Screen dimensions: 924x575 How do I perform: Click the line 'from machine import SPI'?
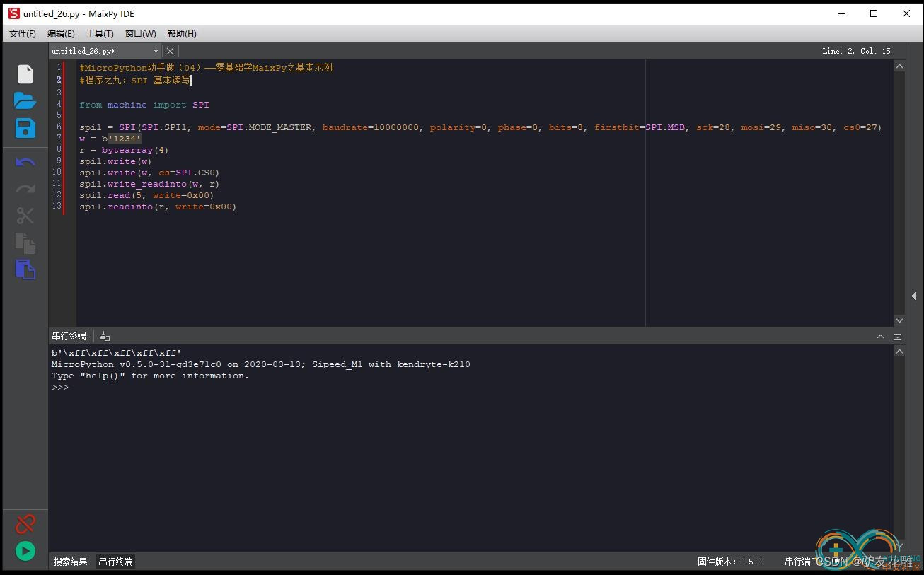144,105
